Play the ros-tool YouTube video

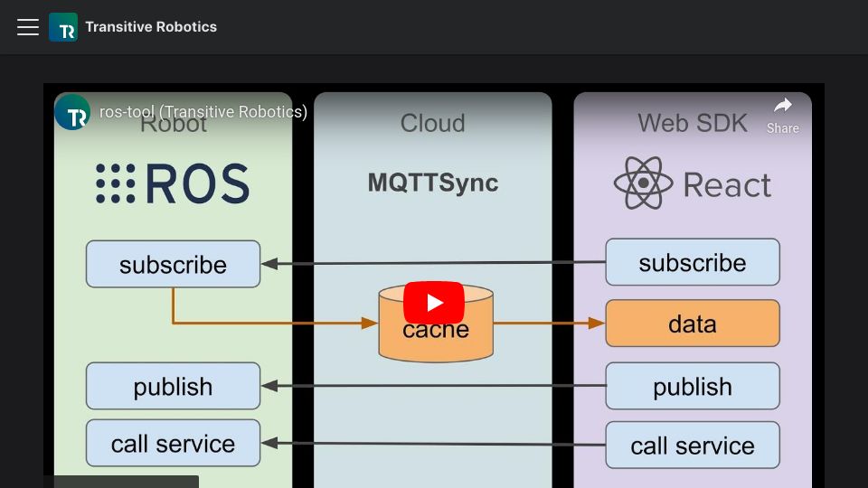click(x=434, y=303)
